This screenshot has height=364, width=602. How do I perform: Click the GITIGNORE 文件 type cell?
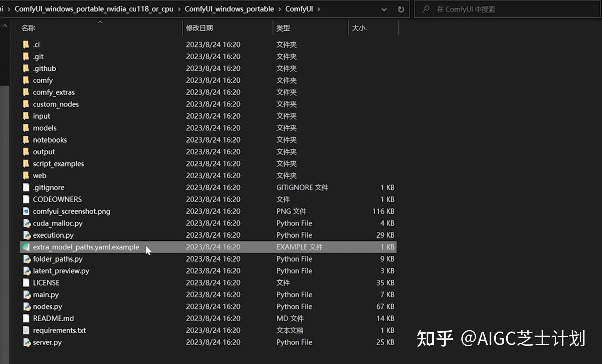pos(302,187)
